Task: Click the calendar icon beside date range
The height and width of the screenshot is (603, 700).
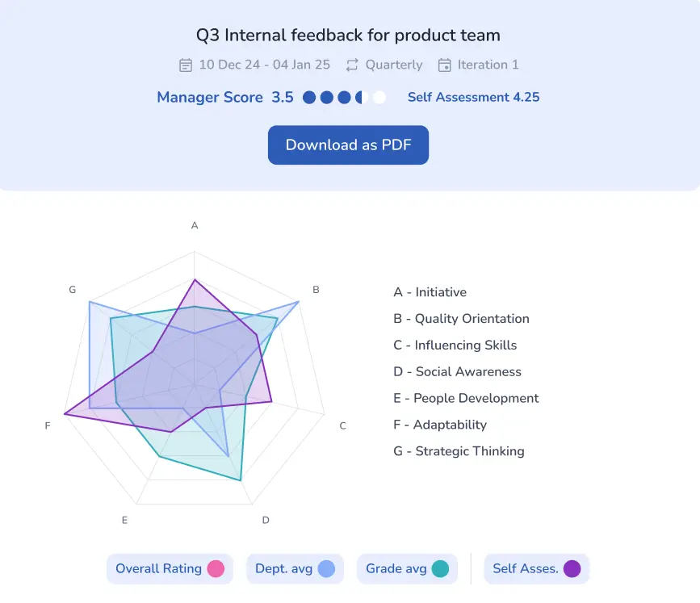Action: (186, 65)
